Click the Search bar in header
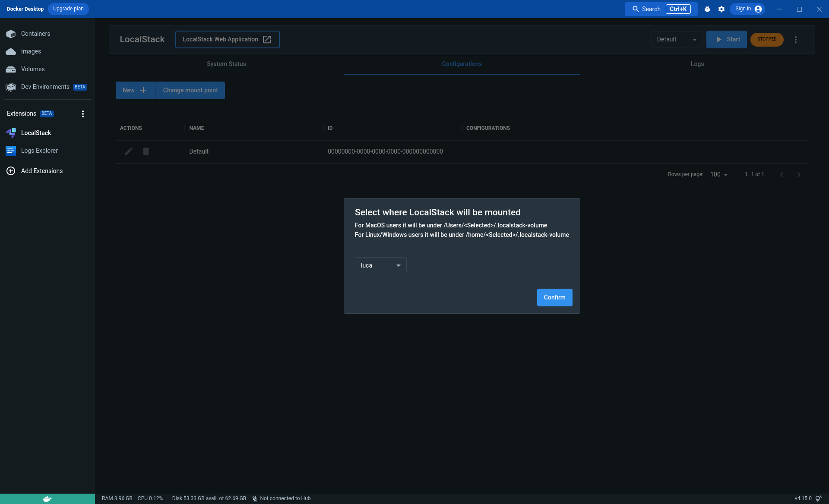 pyautogui.click(x=661, y=9)
